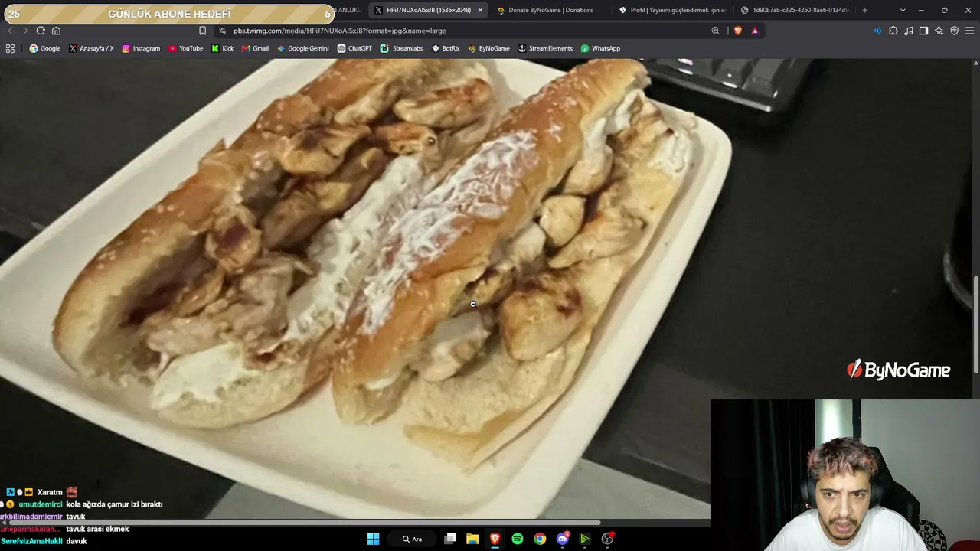
Task: Open the Leo AI sparkle icon
Action: (939, 31)
